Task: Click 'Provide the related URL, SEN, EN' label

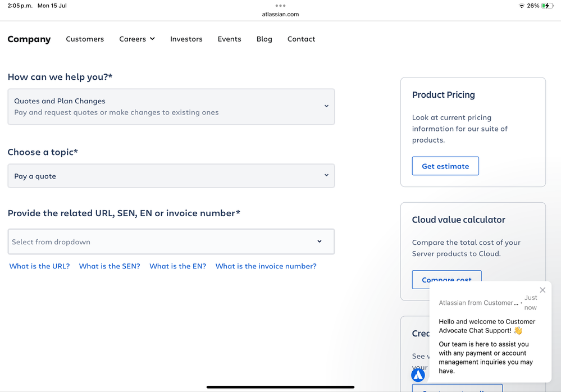Action: pos(124,213)
